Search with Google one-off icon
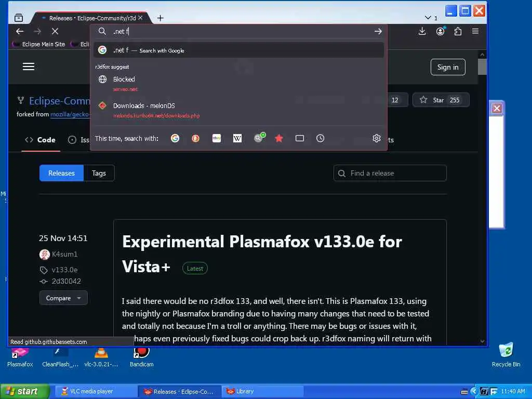 pyautogui.click(x=175, y=138)
